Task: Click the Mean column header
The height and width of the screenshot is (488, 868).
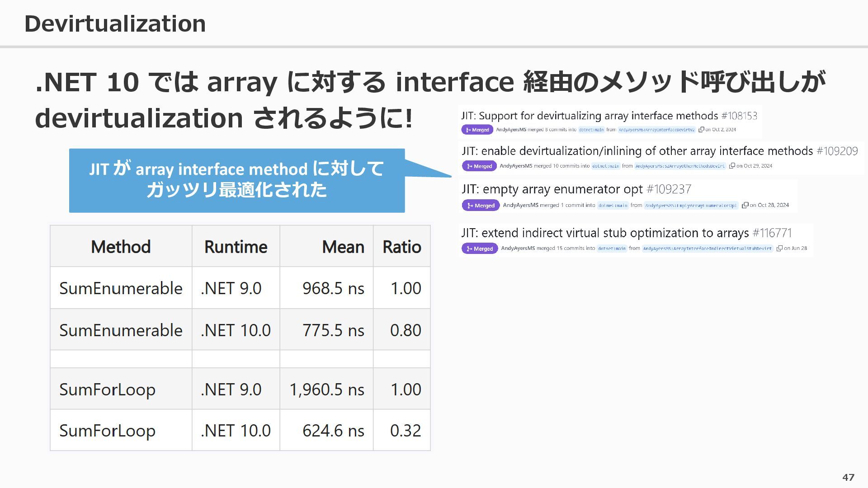Action: click(x=343, y=247)
